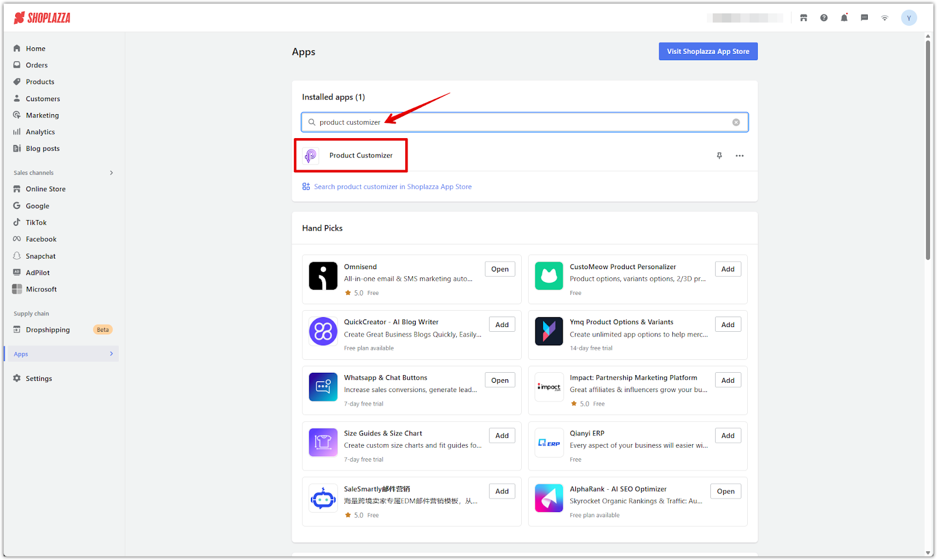Click the installed apps search field
Image resolution: width=937 pixels, height=560 pixels.
525,122
